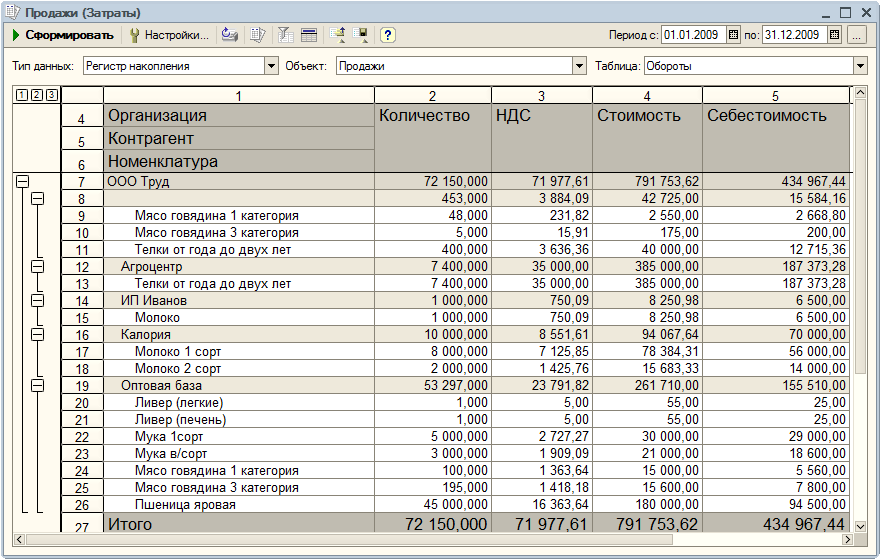Select the НДС column header
This screenshot has width=880, height=559.
click(542, 138)
